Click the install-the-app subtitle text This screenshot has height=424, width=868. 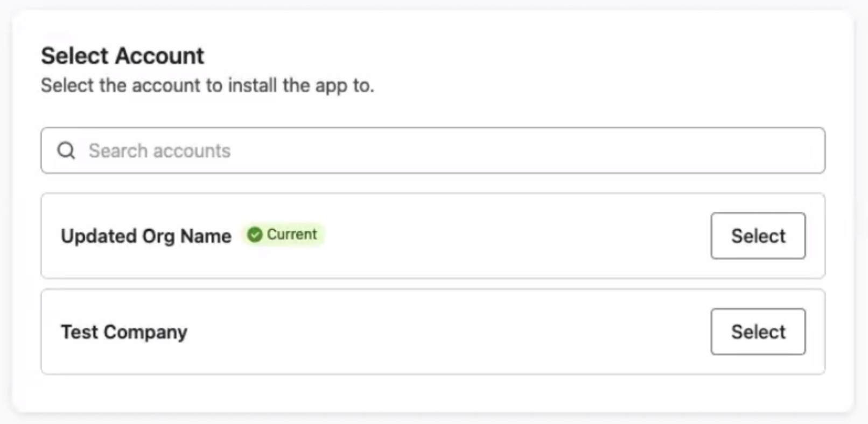[x=207, y=86]
